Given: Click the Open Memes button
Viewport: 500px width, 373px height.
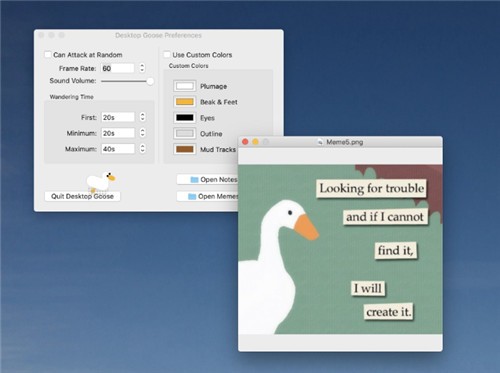Looking at the screenshot, I should click(207, 196).
